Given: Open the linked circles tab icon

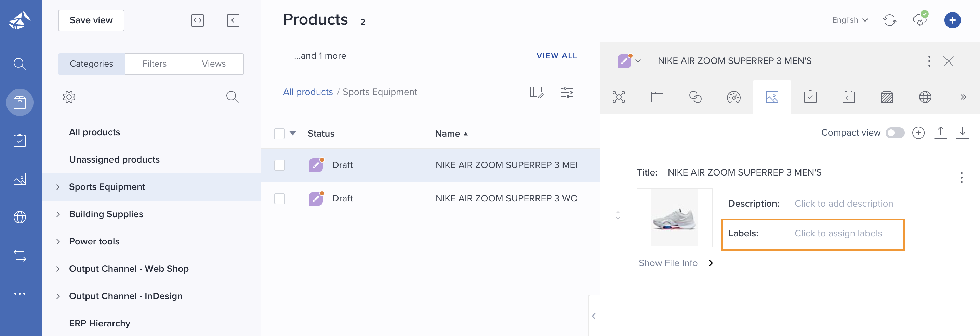Looking at the screenshot, I should 696,97.
